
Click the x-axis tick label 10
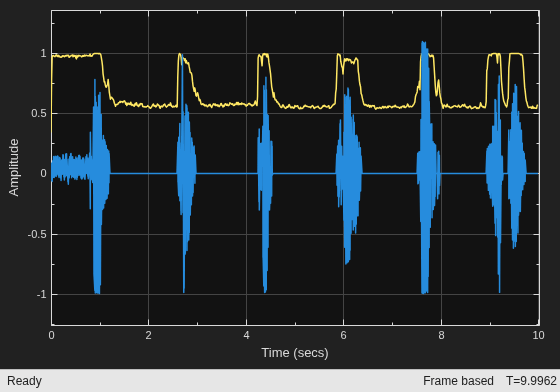(x=538, y=335)
